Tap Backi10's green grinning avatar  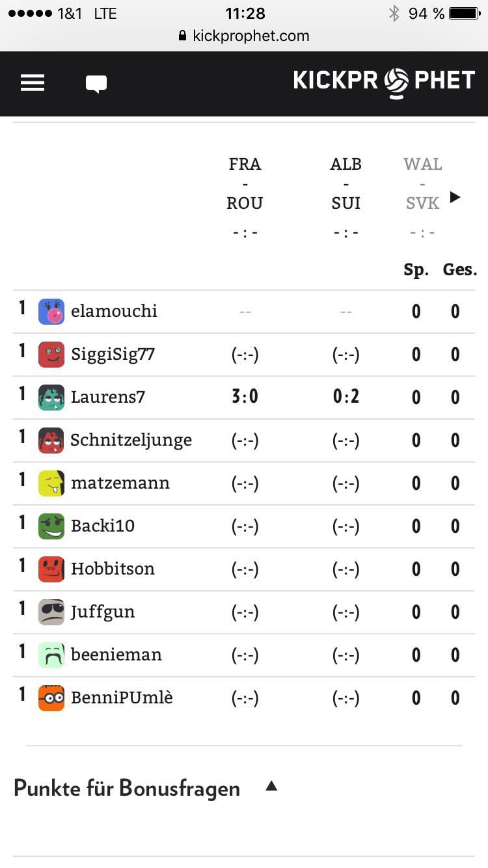(x=51, y=526)
